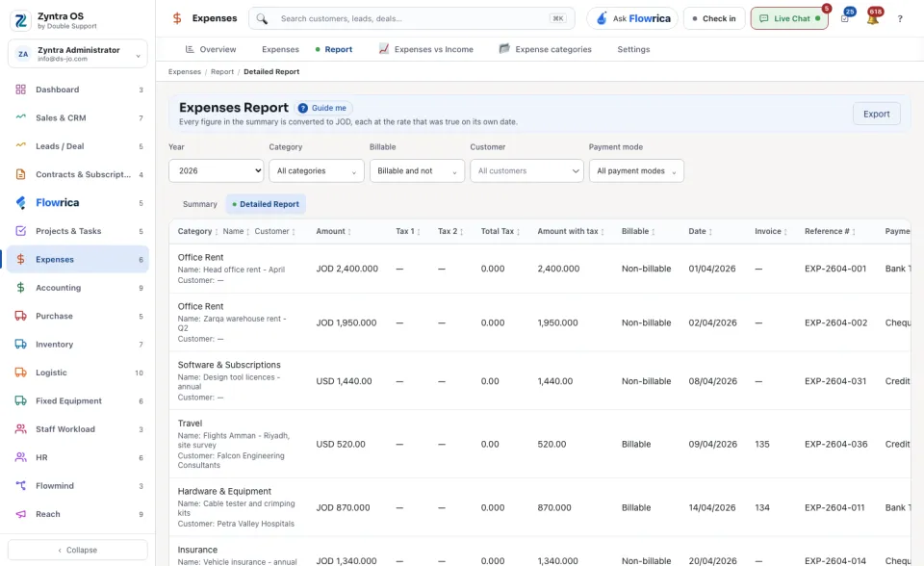Expand the Zyntra Administrator account menu
This screenshot has height=566, width=924.
pos(78,54)
